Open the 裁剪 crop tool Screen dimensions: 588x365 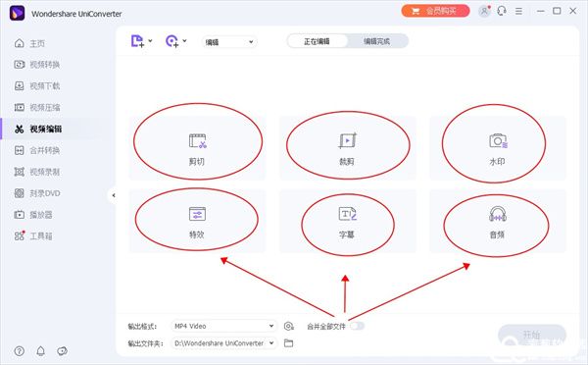click(x=348, y=148)
